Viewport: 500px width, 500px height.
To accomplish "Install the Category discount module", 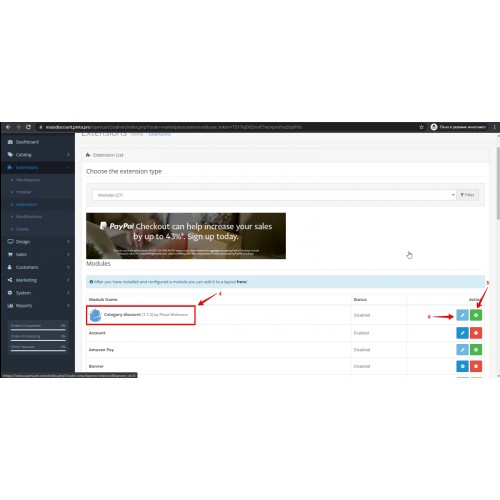I will click(476, 315).
